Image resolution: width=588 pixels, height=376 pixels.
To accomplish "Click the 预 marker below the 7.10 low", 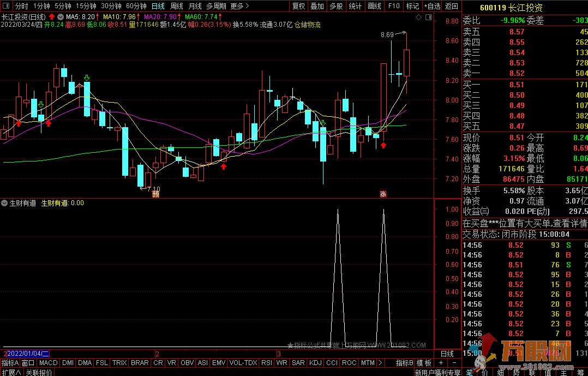I will point(156,194).
